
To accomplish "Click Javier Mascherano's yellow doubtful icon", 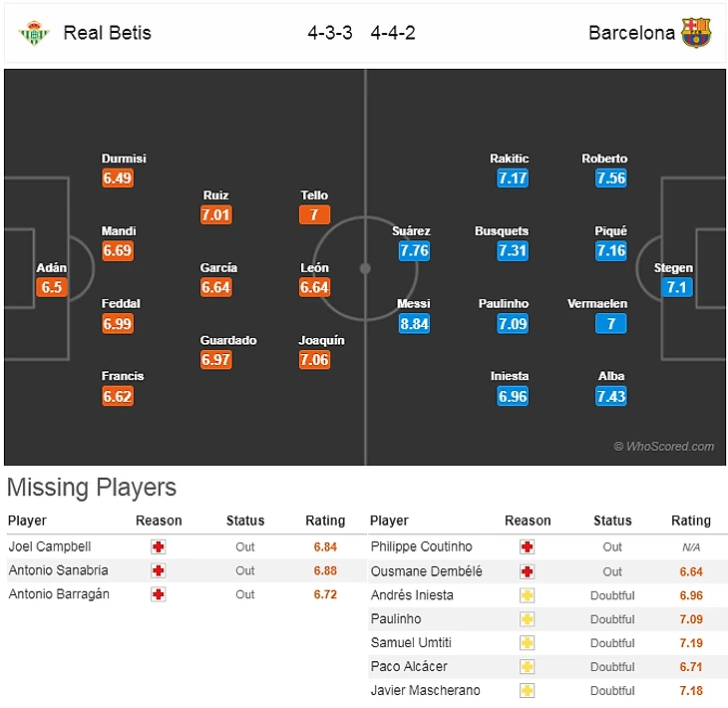I will [528, 691].
